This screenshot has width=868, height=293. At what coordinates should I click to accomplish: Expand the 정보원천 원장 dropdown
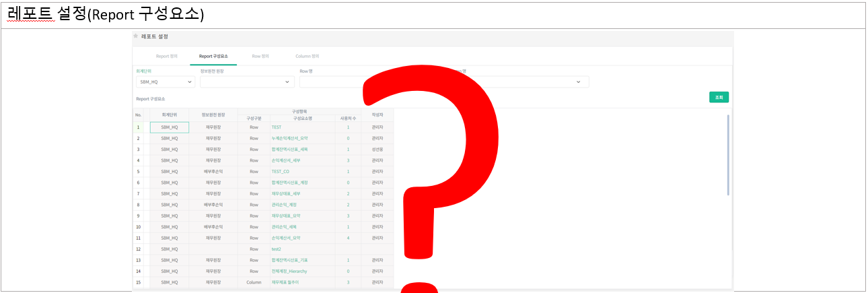pos(247,82)
